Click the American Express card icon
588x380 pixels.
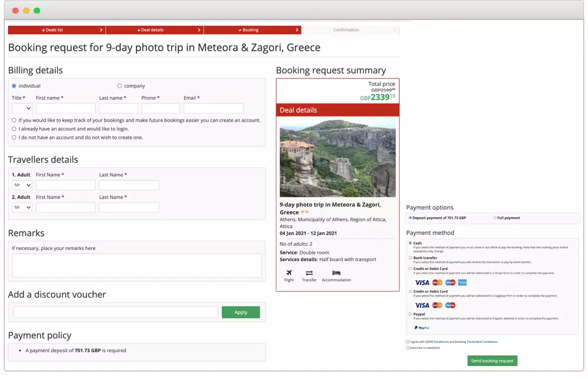(x=463, y=282)
